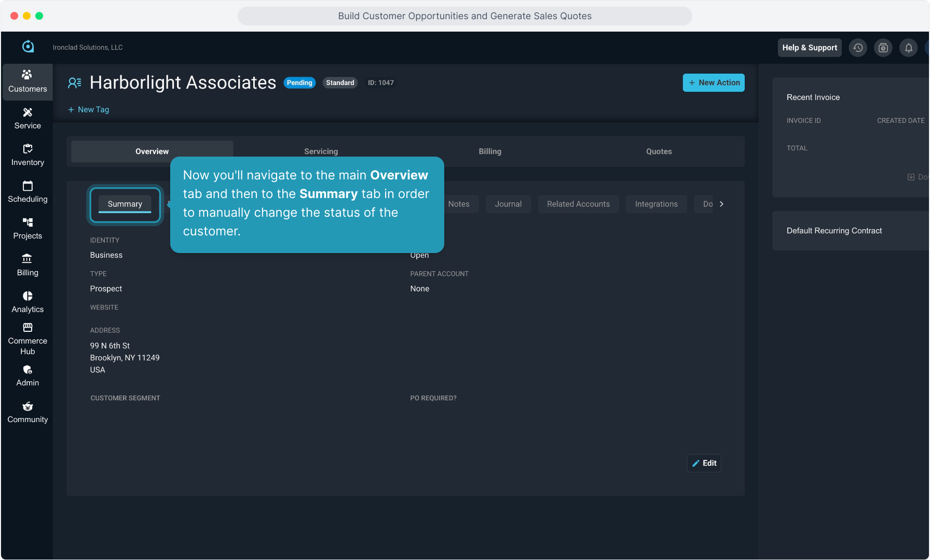
Task: Open the Community sidebar icon
Action: (28, 407)
